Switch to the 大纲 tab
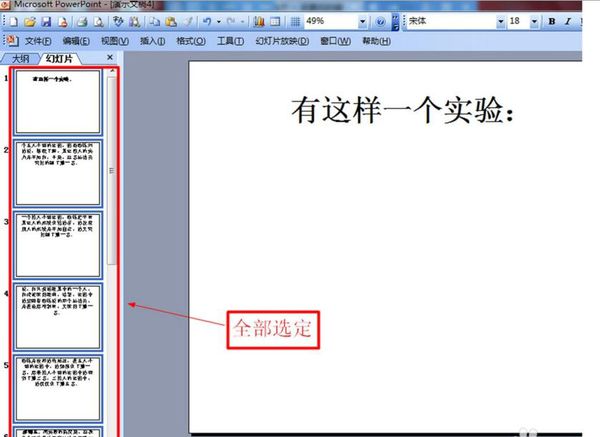Viewport: 600px width, 437px height. point(20,59)
